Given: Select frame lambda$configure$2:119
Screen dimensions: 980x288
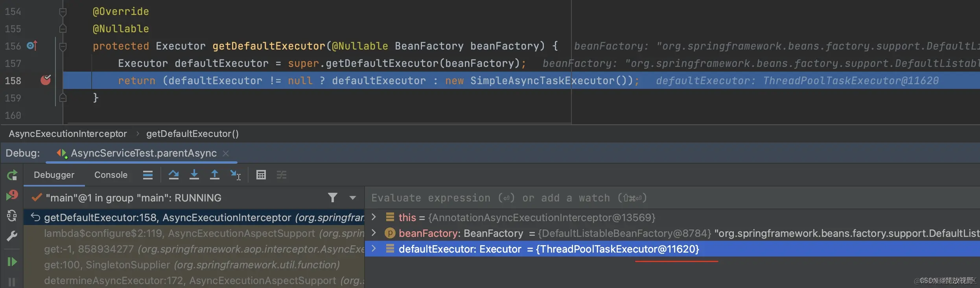Looking at the screenshot, I should click(x=194, y=233).
